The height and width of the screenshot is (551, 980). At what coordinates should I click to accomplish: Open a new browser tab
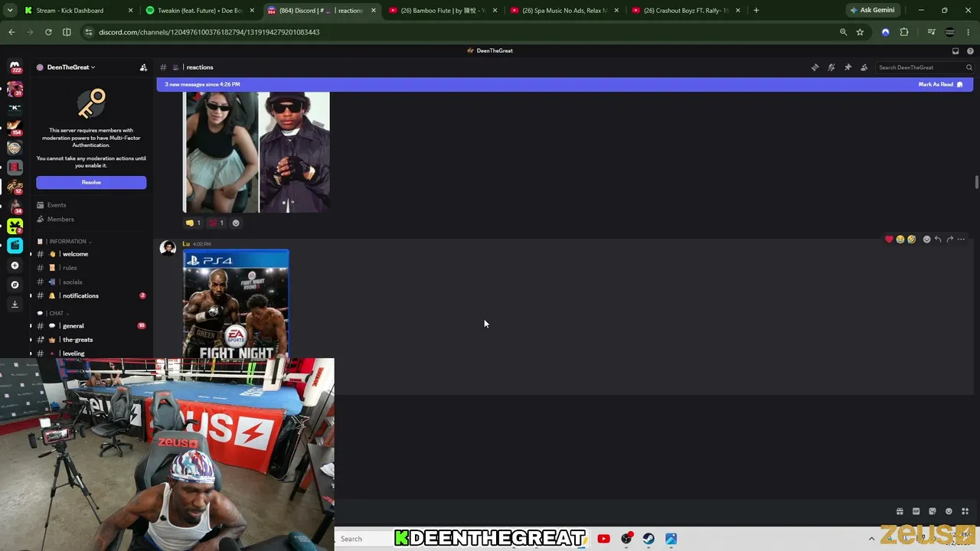click(x=756, y=11)
